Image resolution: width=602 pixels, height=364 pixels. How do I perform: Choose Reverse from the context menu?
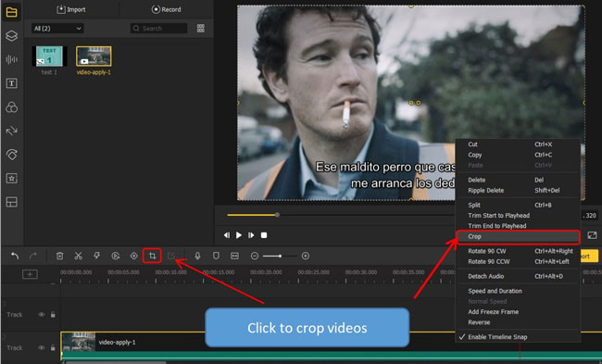[518, 322]
